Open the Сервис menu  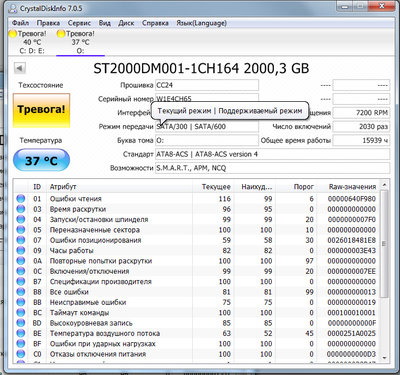[79, 23]
